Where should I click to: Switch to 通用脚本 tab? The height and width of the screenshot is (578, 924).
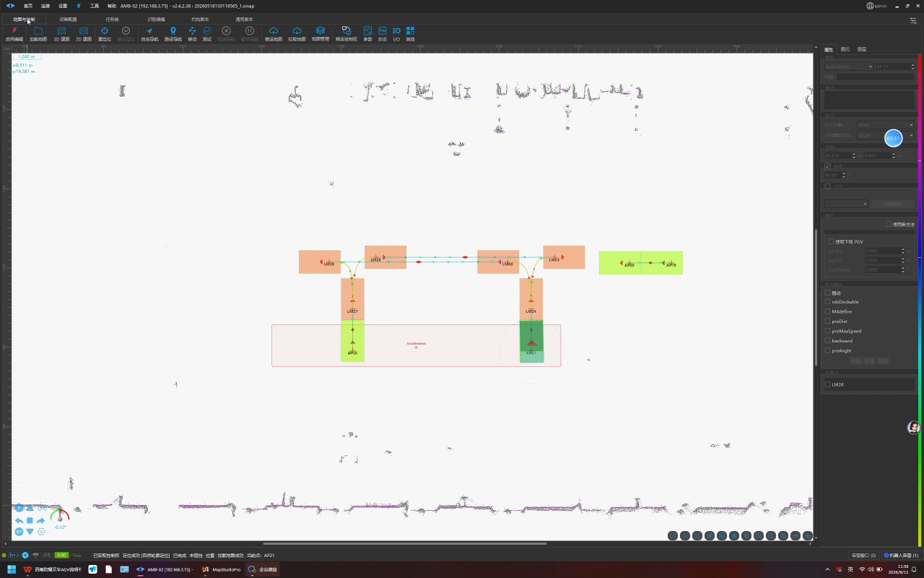click(244, 20)
